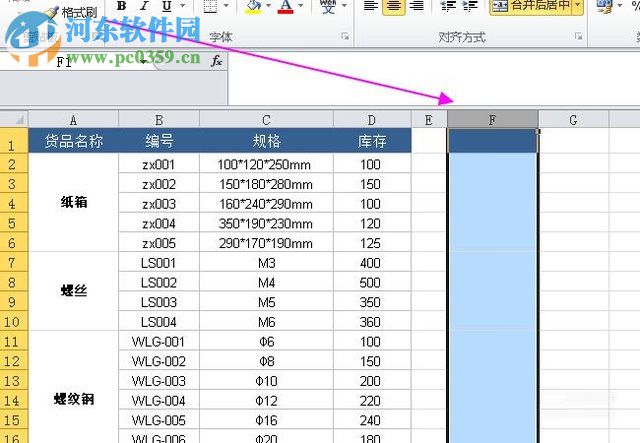Click the dark blue cell F1
The image size is (640, 443).
click(493, 141)
